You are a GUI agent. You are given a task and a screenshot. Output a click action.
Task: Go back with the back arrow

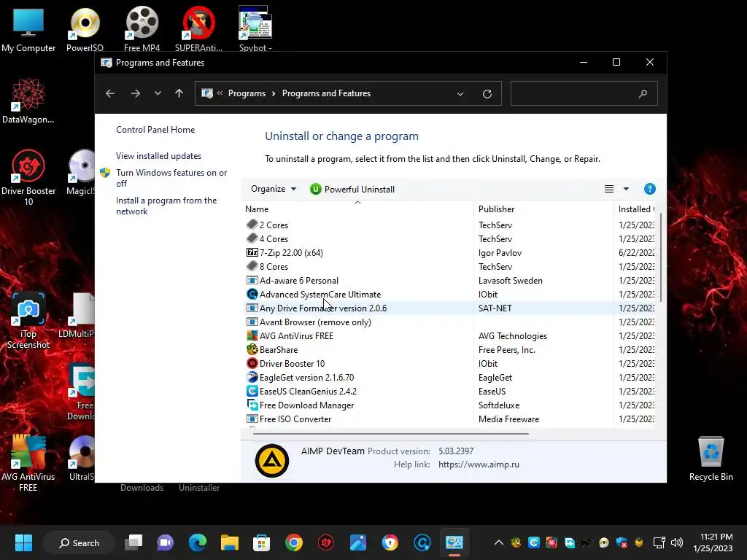coord(110,93)
